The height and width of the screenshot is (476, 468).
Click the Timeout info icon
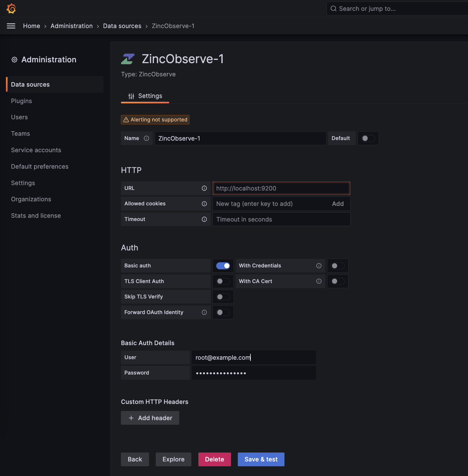pyautogui.click(x=204, y=219)
